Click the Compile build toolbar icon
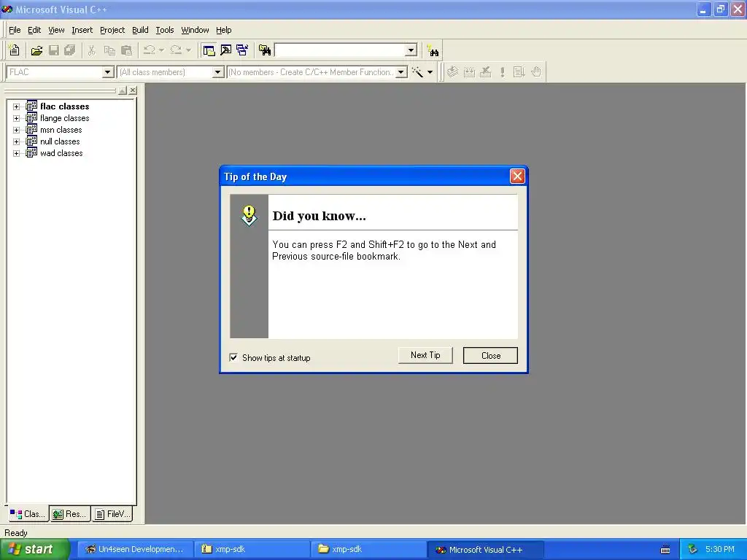This screenshot has height=560, width=747. pos(452,72)
